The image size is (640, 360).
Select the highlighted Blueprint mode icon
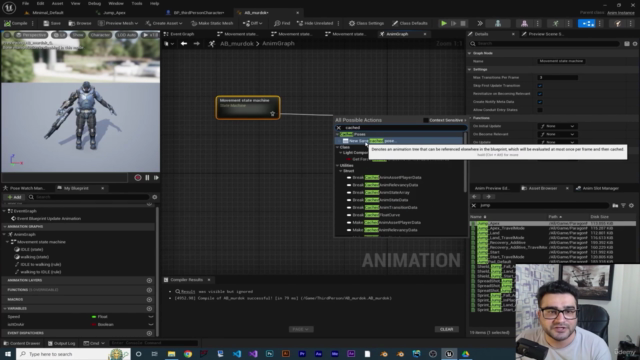pos(586,23)
